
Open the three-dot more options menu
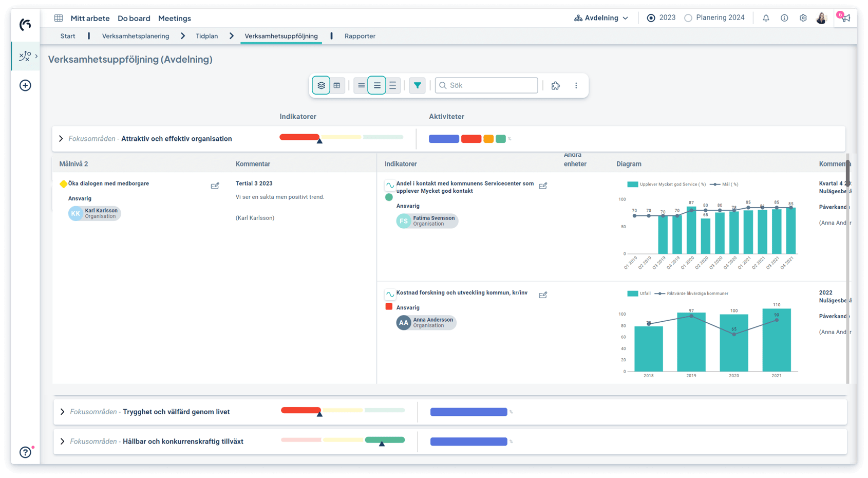(576, 85)
